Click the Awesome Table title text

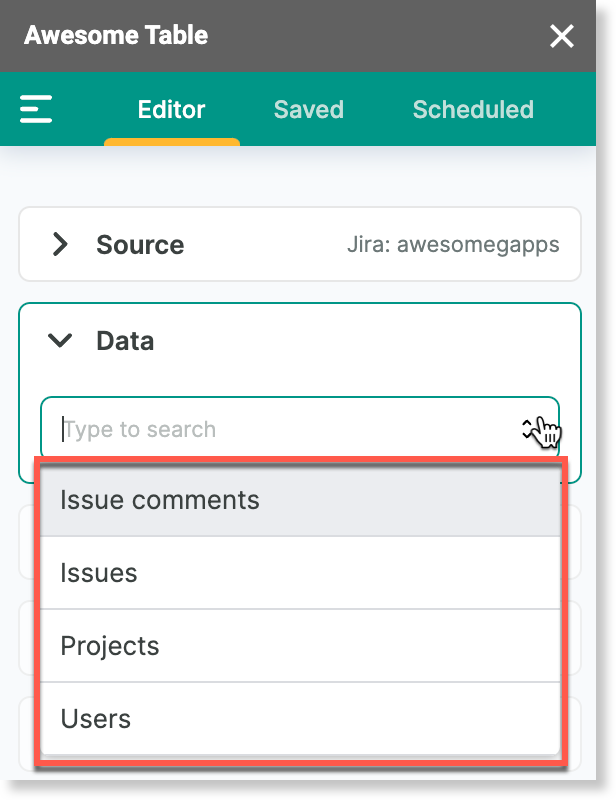[x=116, y=35]
